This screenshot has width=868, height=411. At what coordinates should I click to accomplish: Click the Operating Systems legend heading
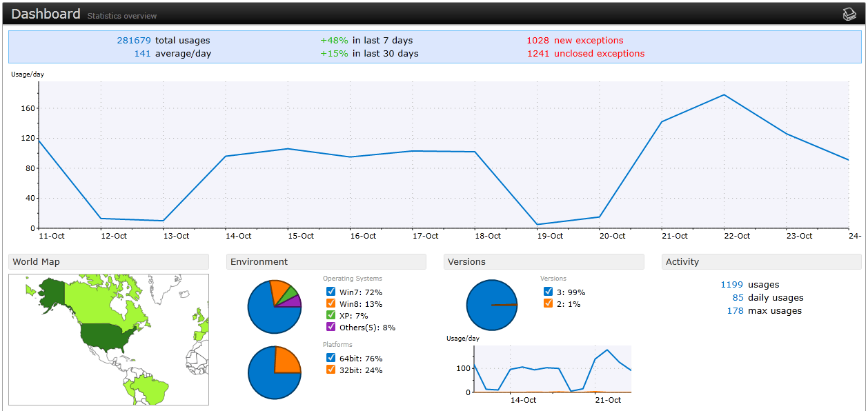(x=353, y=279)
